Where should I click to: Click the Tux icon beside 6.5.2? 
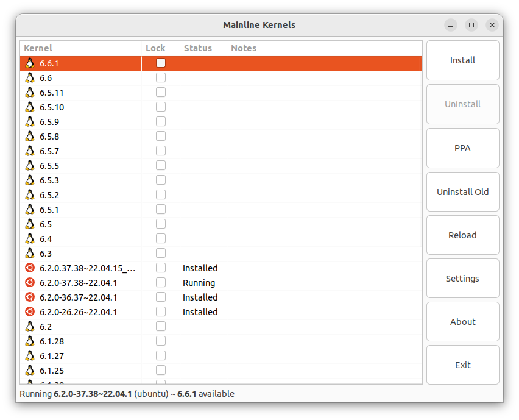click(30, 195)
